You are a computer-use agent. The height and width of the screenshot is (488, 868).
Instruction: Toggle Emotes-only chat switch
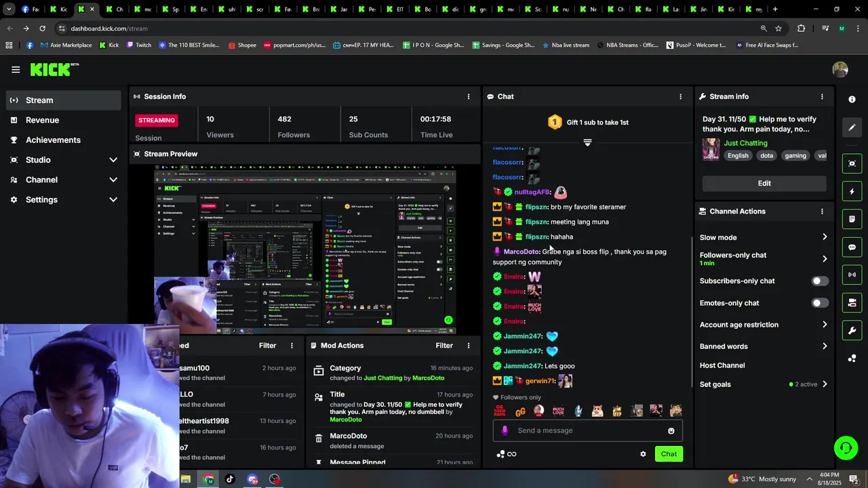click(820, 303)
